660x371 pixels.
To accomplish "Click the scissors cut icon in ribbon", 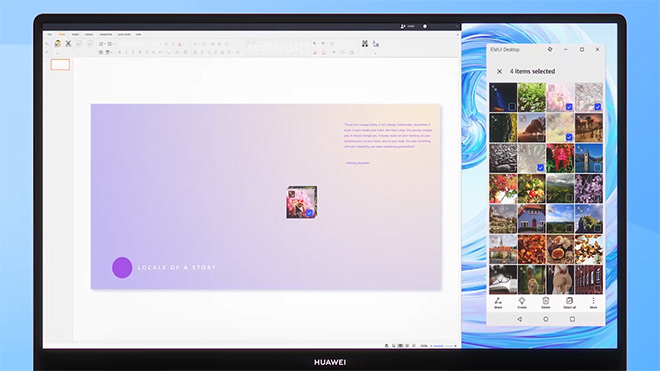I will coord(68,43).
